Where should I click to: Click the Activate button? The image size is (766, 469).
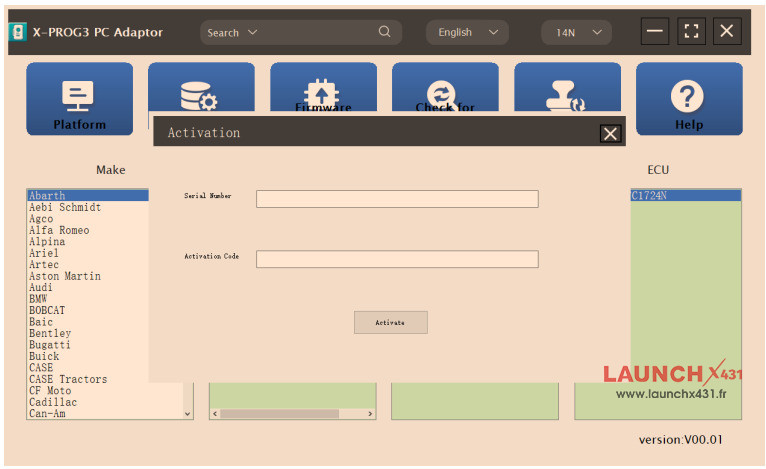390,322
